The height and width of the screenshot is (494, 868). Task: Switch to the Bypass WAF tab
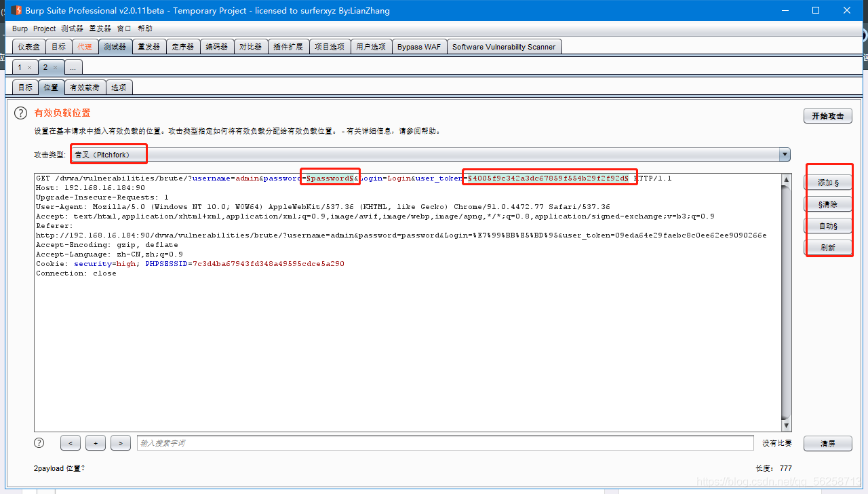coord(418,47)
